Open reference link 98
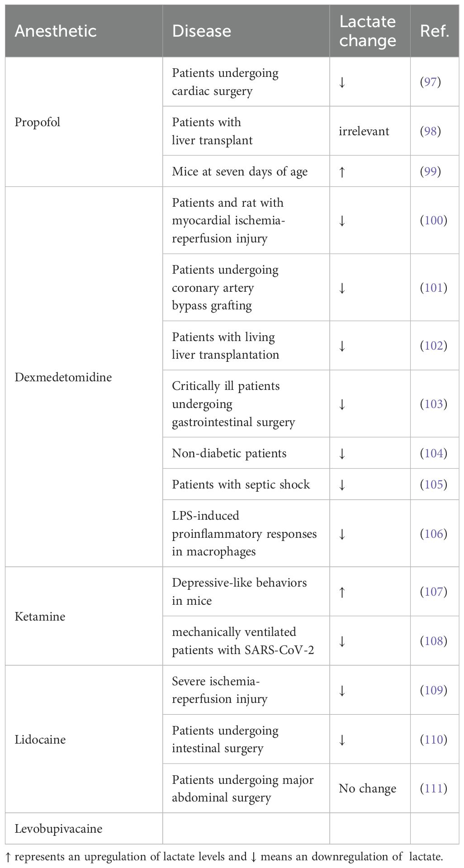Image resolution: width=464 pixels, height=868 pixels. [x=430, y=131]
